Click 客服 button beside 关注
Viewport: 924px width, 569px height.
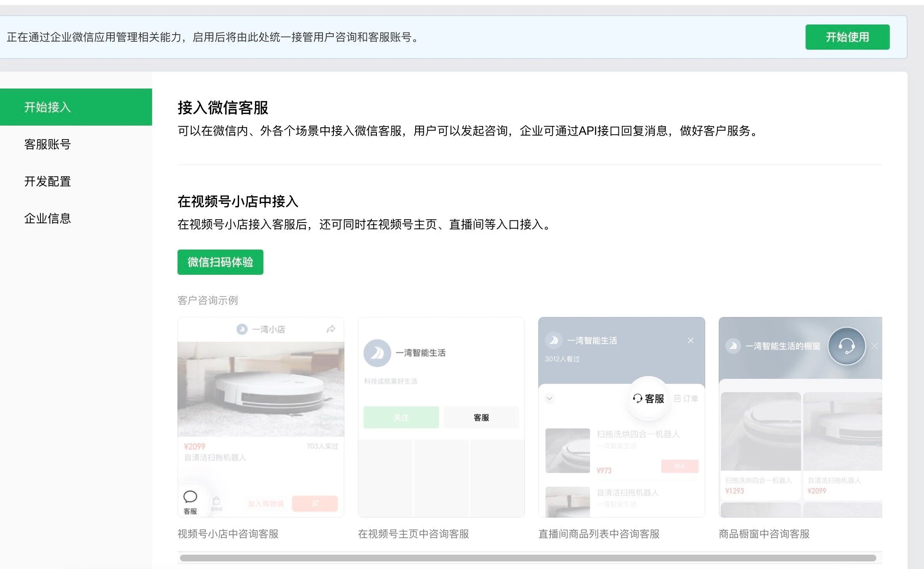pyautogui.click(x=481, y=417)
